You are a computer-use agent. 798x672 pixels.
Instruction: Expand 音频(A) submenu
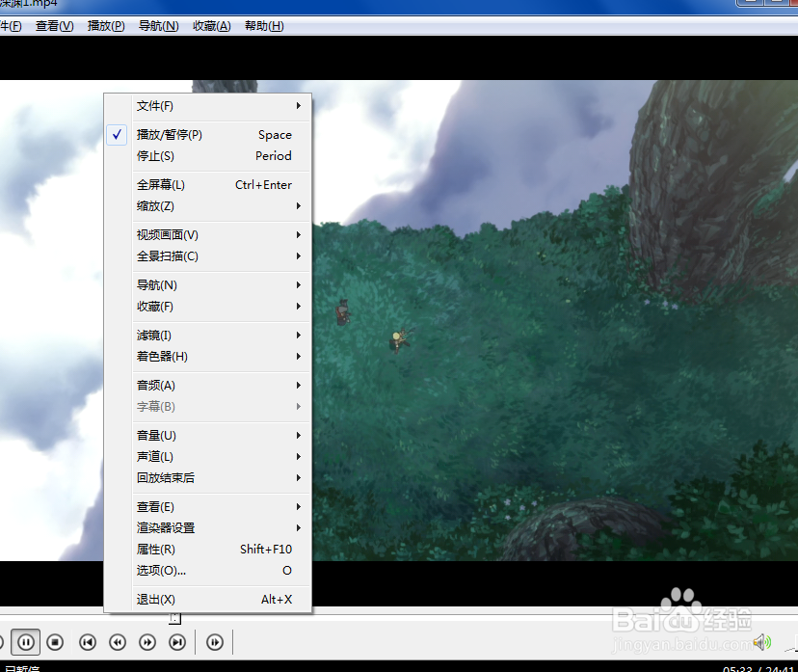pos(207,386)
